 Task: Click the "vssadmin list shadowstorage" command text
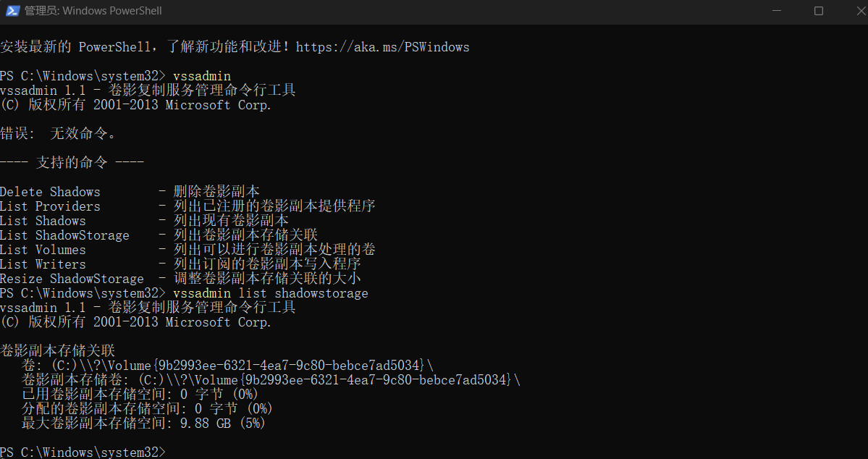[x=270, y=293]
